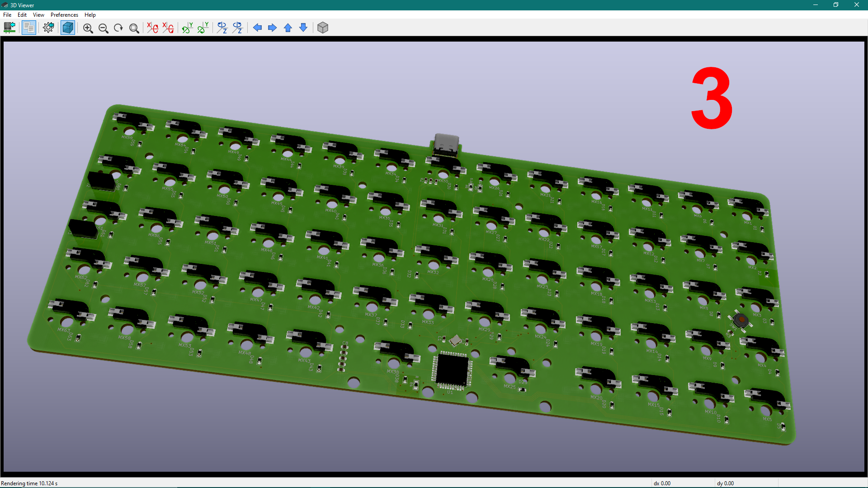Move the view up
868x488 pixels.
[x=288, y=28]
